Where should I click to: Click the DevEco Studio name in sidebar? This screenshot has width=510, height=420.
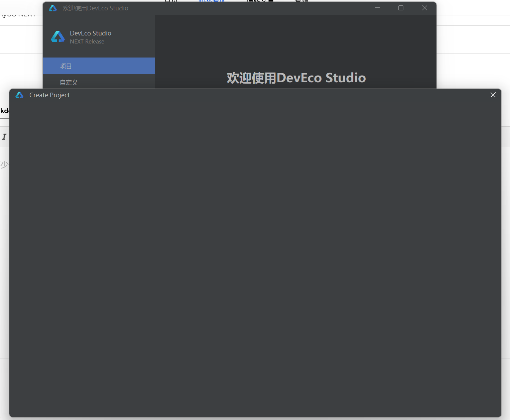[91, 33]
